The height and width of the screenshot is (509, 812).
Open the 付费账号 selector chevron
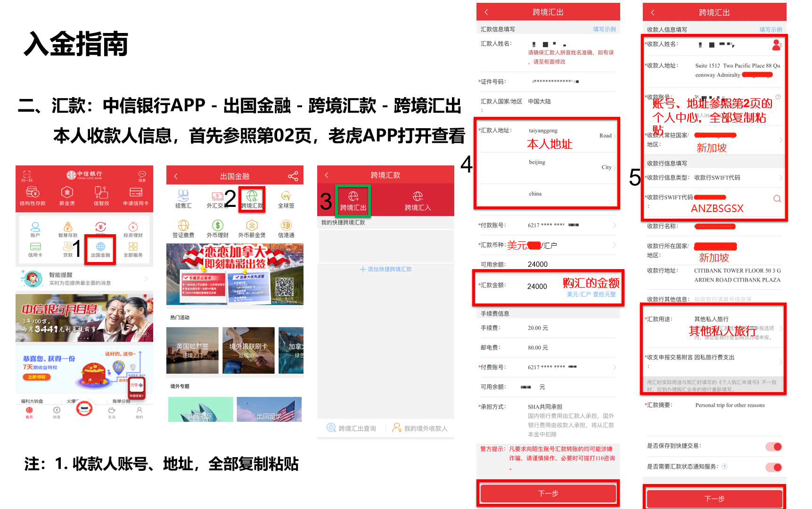click(614, 367)
